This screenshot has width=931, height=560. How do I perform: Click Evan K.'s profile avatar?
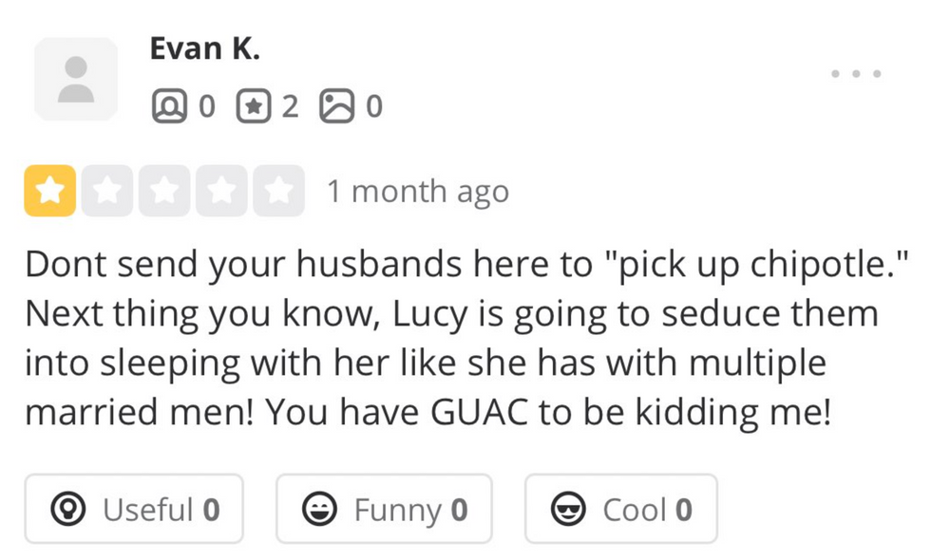76,79
